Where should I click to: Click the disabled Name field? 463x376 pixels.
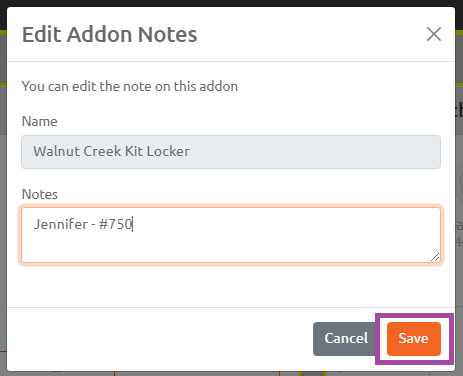tap(231, 152)
